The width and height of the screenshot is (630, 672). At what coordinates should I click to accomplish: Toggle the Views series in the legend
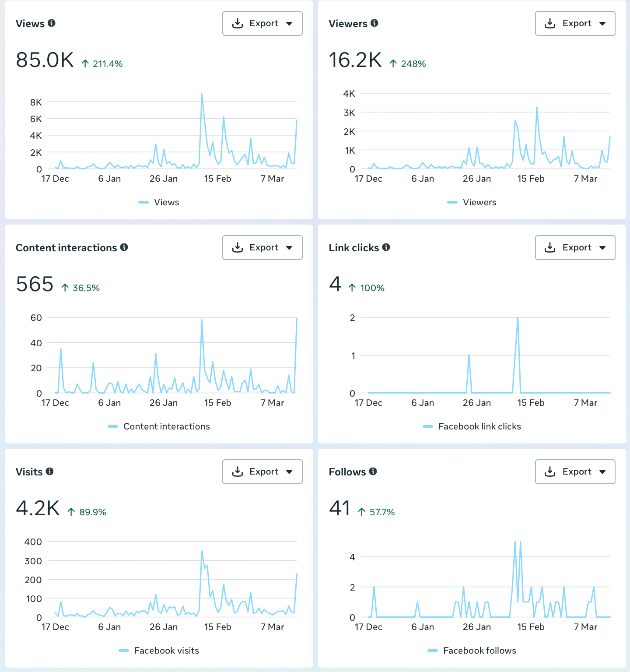pos(158,202)
